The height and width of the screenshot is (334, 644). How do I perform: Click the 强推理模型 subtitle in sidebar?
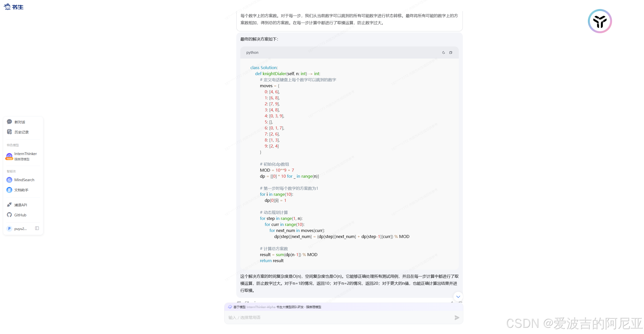(22, 159)
